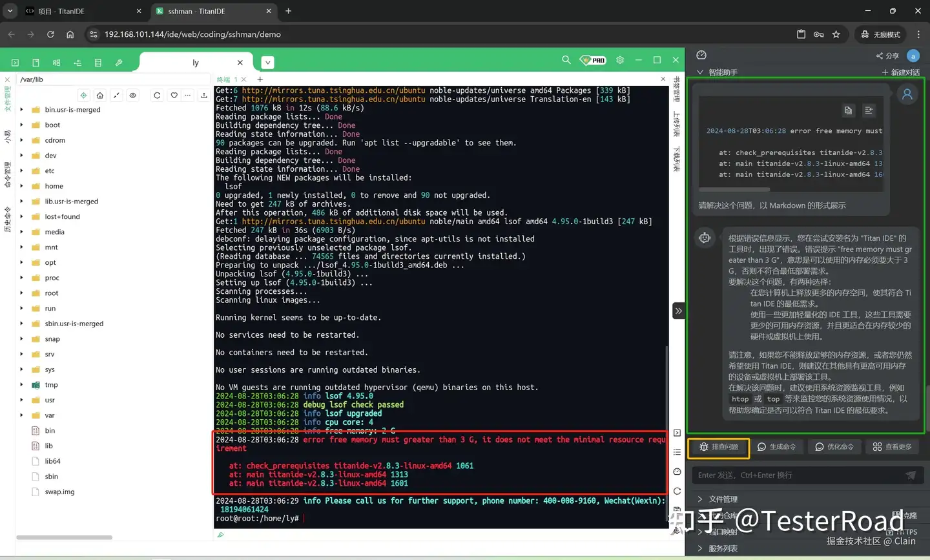930x560 pixels.
Task: Open the three-dots more menu in file toolbar
Action: click(x=188, y=95)
